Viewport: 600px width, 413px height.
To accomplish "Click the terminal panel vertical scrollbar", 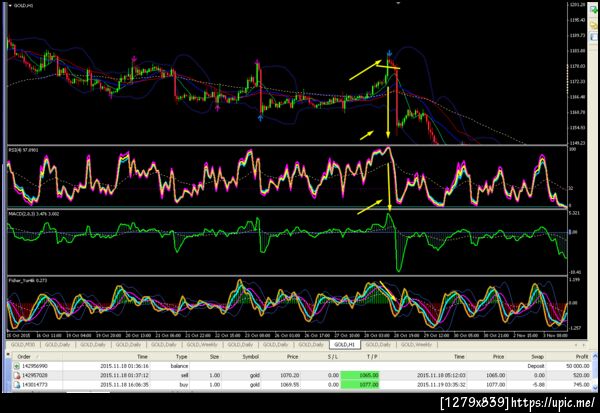I will [x=595, y=372].
